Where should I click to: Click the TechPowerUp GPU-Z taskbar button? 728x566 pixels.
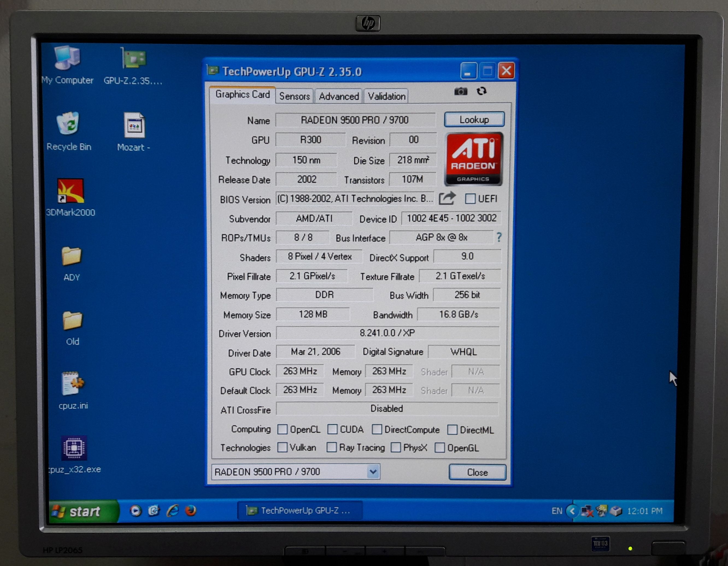pyautogui.click(x=299, y=510)
